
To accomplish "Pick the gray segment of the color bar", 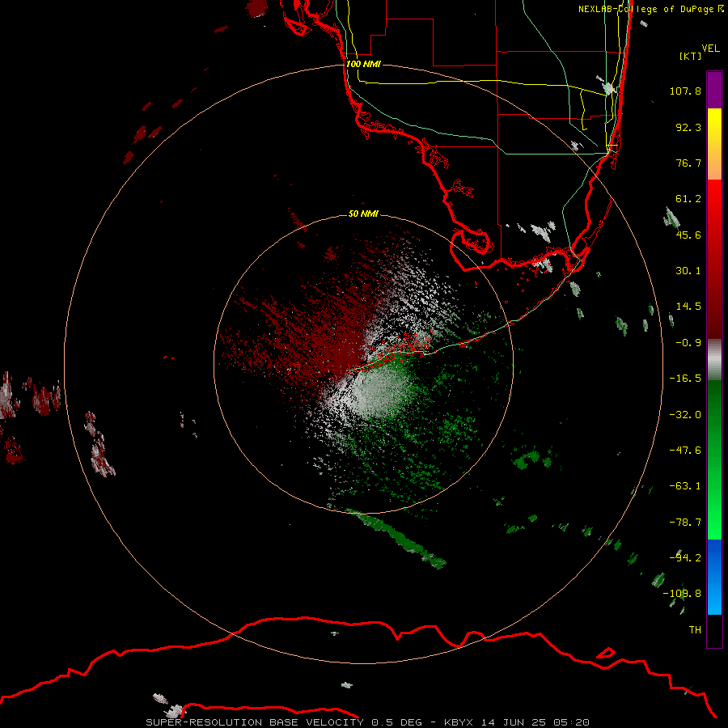I will click(x=714, y=360).
